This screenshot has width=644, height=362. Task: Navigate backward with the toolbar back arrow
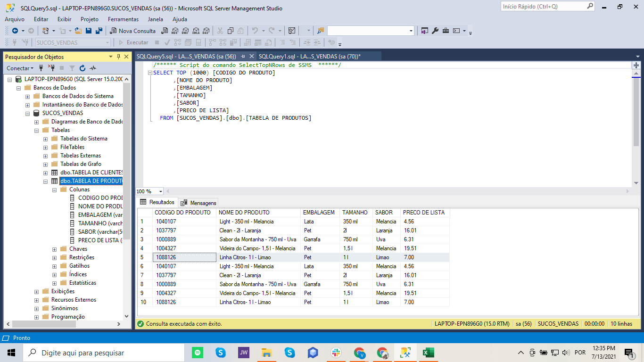pyautogui.click(x=15, y=31)
